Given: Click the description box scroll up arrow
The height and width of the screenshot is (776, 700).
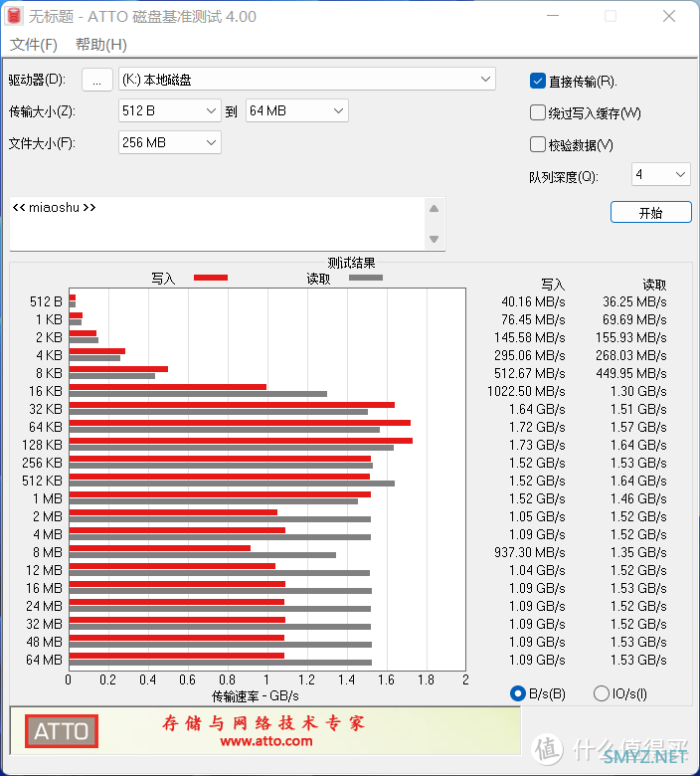Looking at the screenshot, I should tap(434, 209).
